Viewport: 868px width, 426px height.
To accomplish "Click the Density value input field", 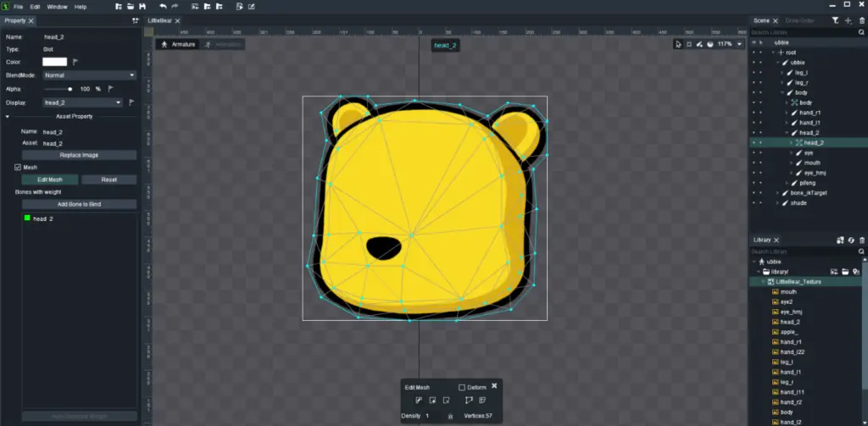I will [434, 416].
